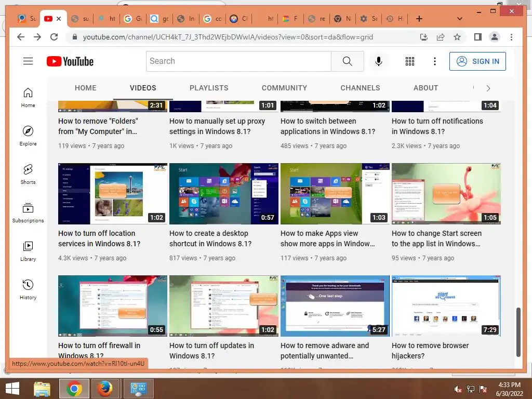Screen dimensions: 532x399
Task: Switch to the HOME channel tab
Action: pos(86,88)
